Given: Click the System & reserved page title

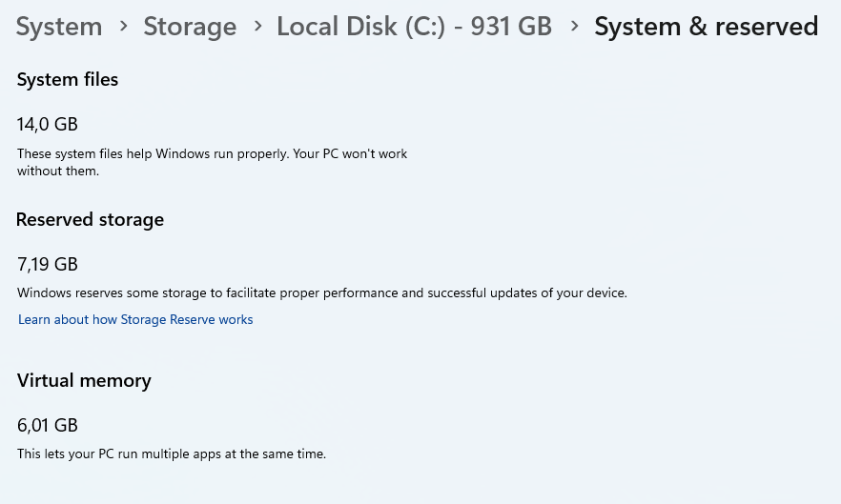Looking at the screenshot, I should click(x=706, y=27).
